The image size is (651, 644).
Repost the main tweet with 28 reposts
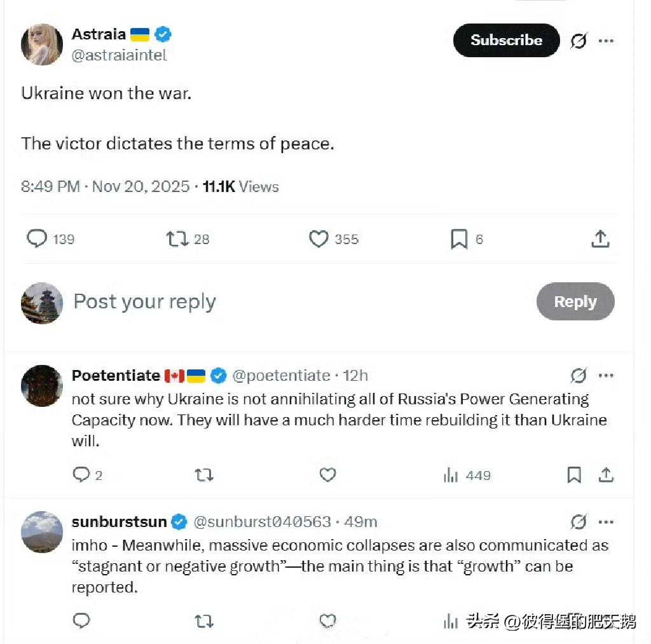tap(177, 239)
